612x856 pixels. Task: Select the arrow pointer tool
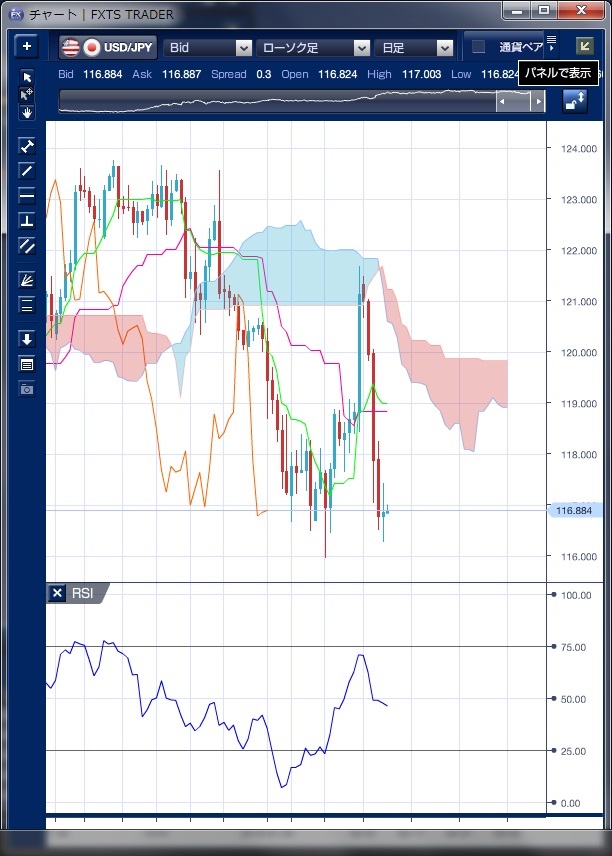click(27, 78)
